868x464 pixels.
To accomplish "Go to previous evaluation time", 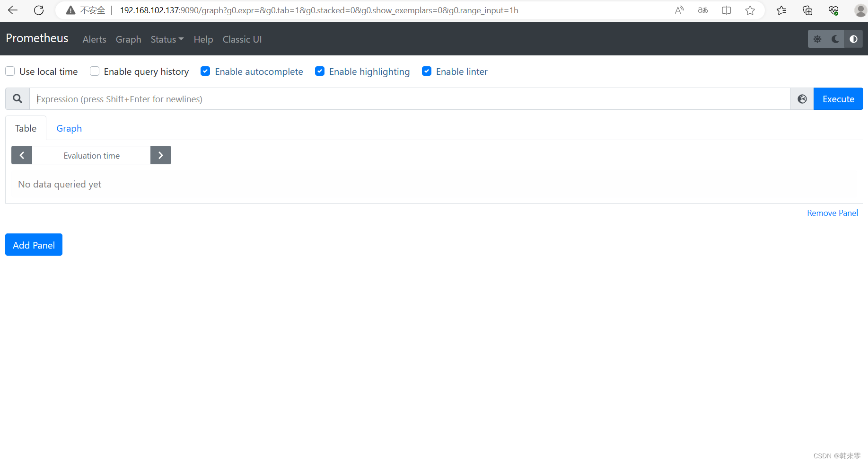I will coord(22,155).
